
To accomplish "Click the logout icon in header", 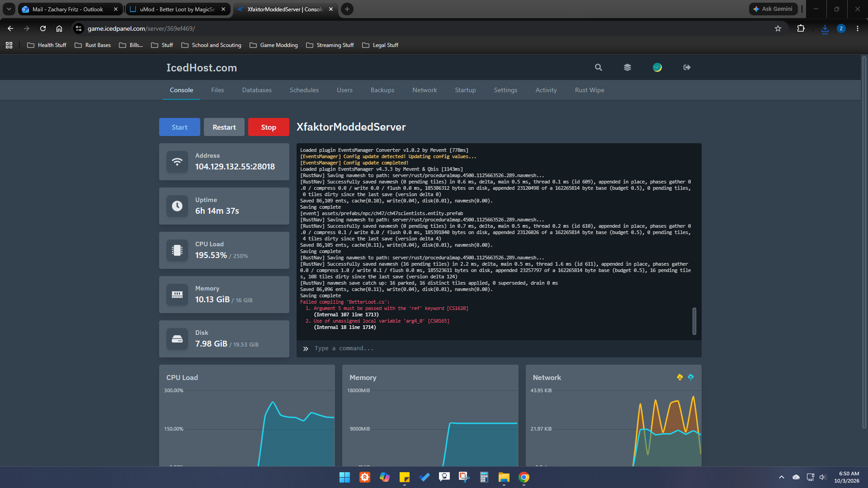I will (687, 67).
